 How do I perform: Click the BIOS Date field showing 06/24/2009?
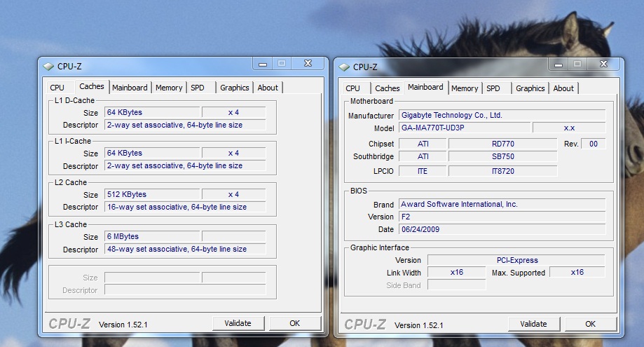click(502, 229)
